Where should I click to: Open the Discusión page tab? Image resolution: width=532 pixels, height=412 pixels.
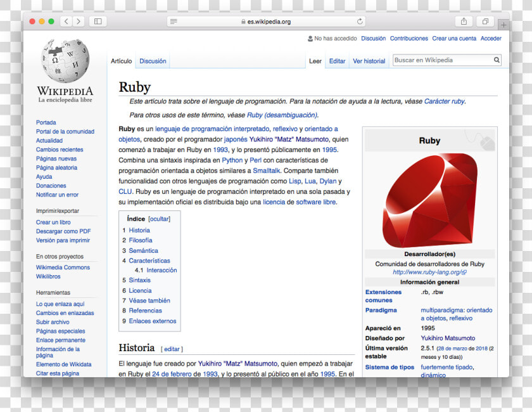153,61
